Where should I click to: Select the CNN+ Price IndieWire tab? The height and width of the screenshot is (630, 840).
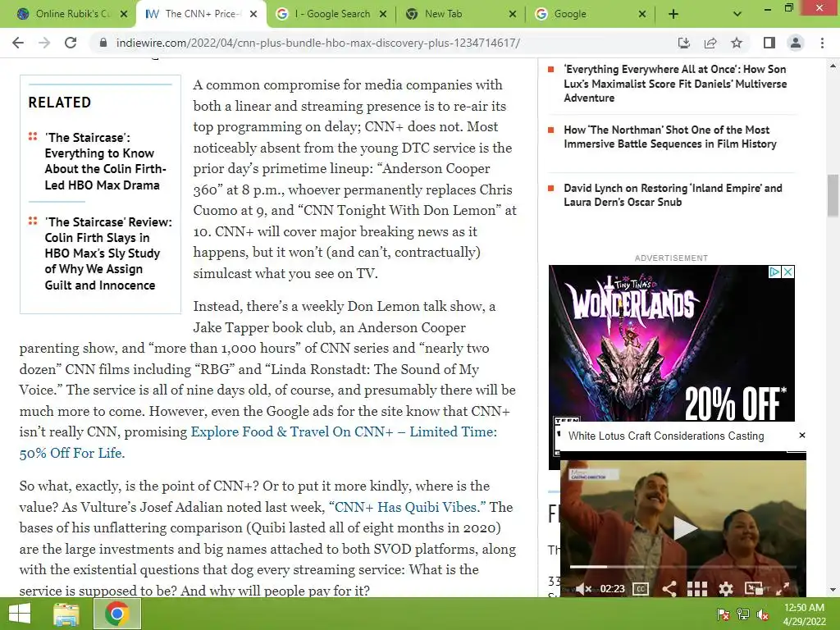point(201,14)
